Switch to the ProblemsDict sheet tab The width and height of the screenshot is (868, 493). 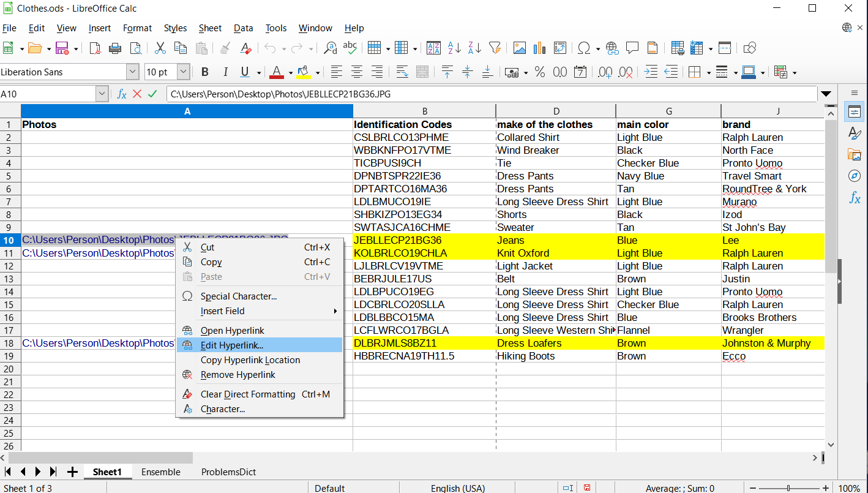228,472
